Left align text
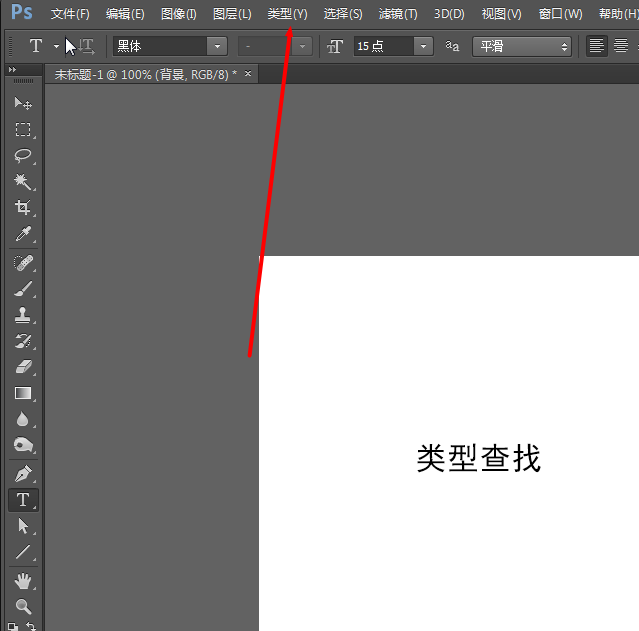 point(596,46)
